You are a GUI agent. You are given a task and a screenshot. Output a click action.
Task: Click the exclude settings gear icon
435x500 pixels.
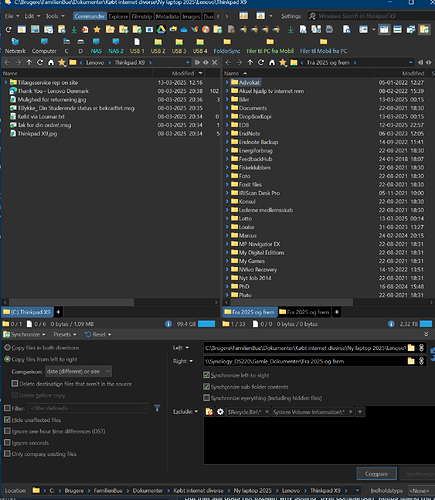[x=220, y=412]
